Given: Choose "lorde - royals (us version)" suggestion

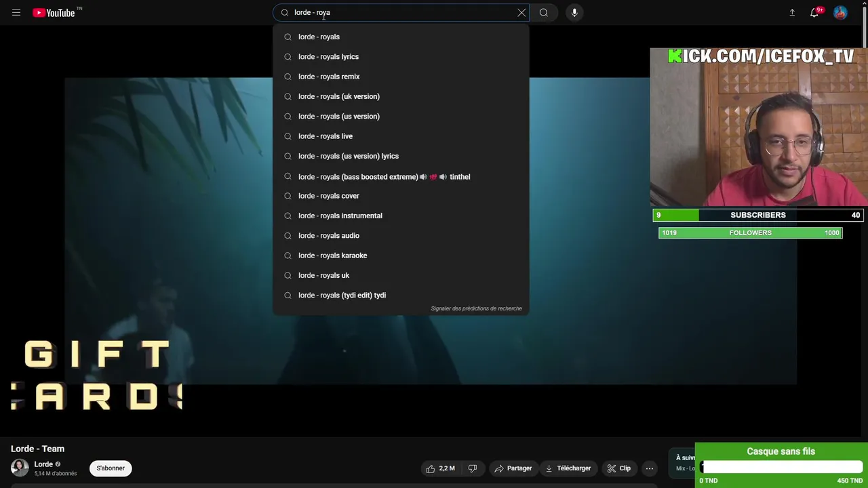Looking at the screenshot, I should [x=401, y=117].
